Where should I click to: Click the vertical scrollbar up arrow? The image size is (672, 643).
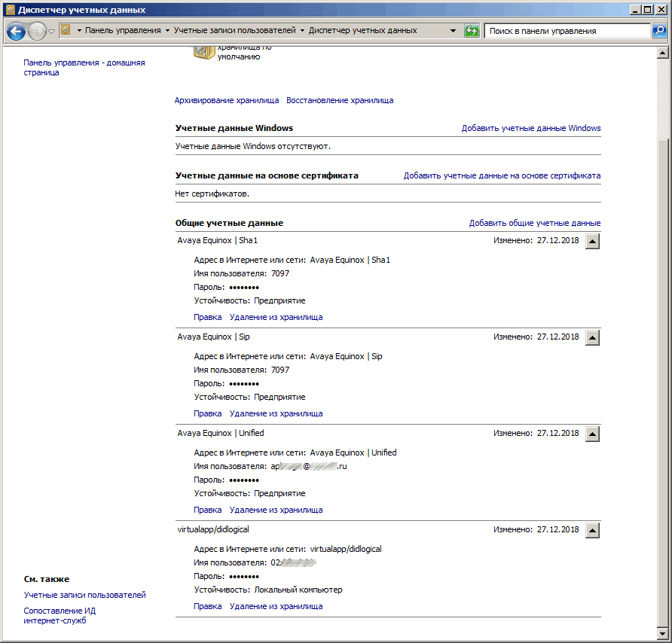click(662, 53)
